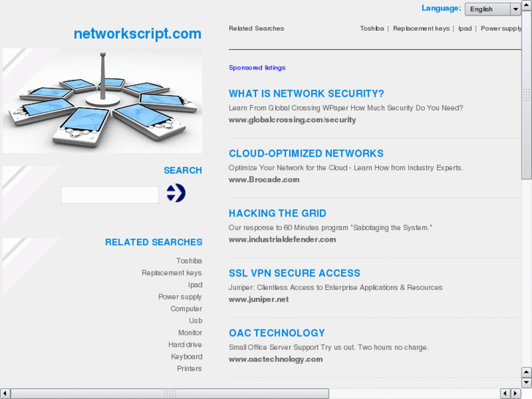Click the Optimize Your Network description text

345,168
